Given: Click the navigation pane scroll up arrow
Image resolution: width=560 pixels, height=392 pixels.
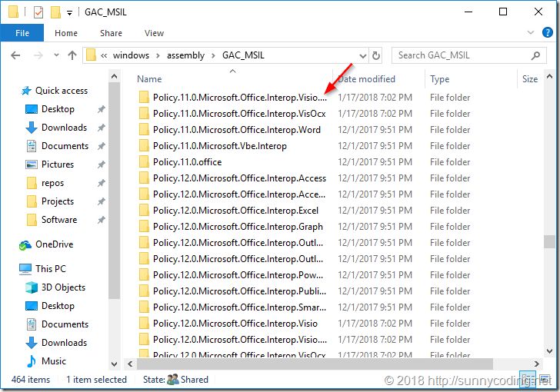Looking at the screenshot, I should (114, 76).
